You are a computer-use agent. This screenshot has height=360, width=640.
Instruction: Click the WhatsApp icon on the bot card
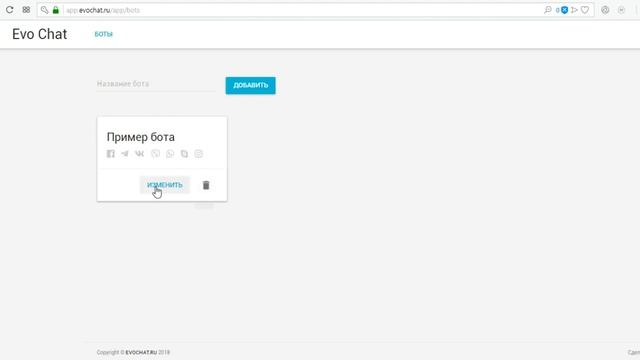[x=170, y=154]
